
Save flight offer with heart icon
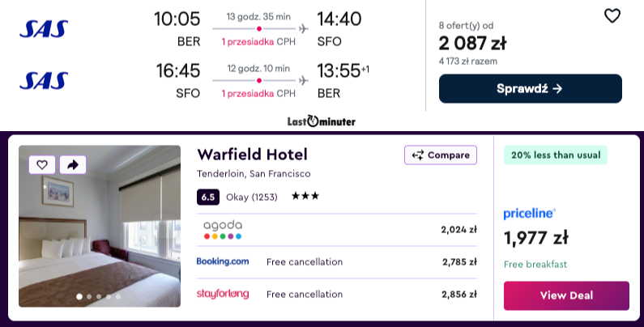612,15
